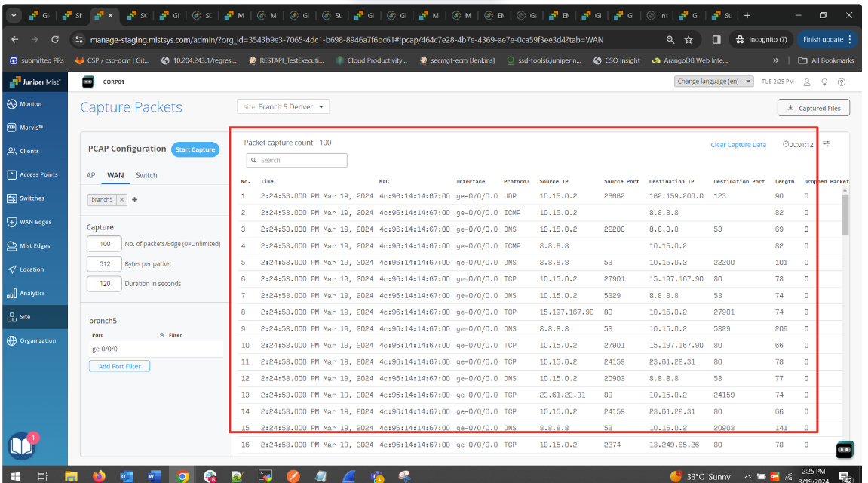Click the Juniper Mist logo
Image resolution: width=868 pixels, height=483 pixels.
(x=35, y=82)
